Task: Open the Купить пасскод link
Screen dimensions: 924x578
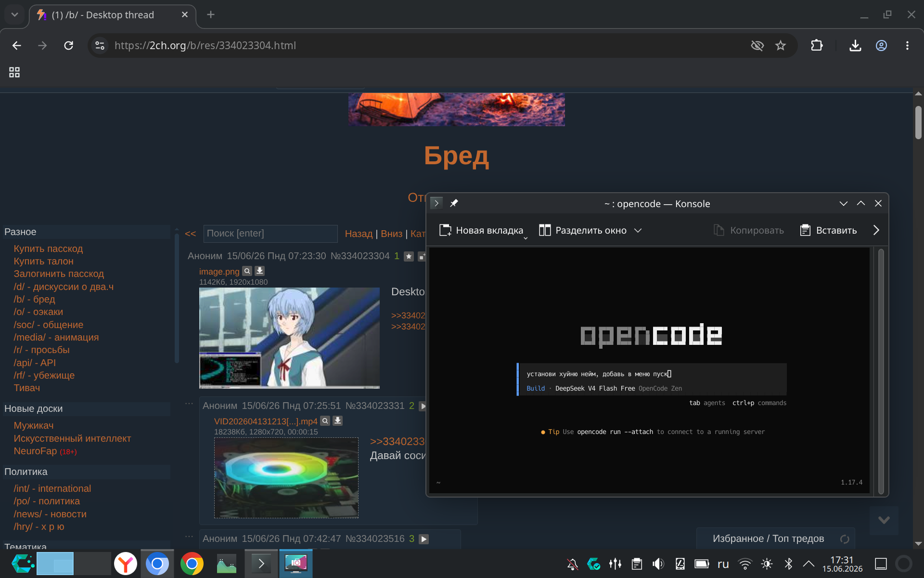Action: [48, 249]
